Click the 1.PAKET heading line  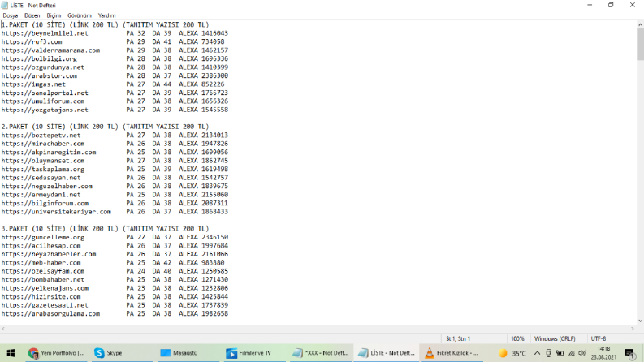[x=105, y=24]
